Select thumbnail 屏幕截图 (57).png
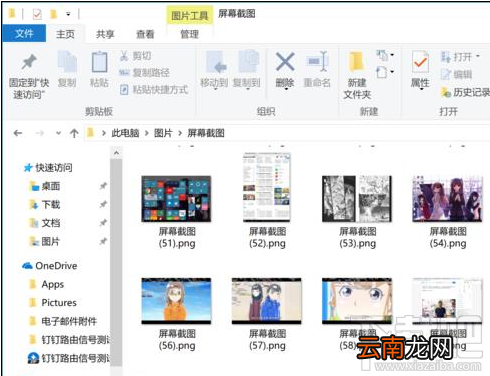The width and height of the screenshot is (490, 376). point(267,301)
